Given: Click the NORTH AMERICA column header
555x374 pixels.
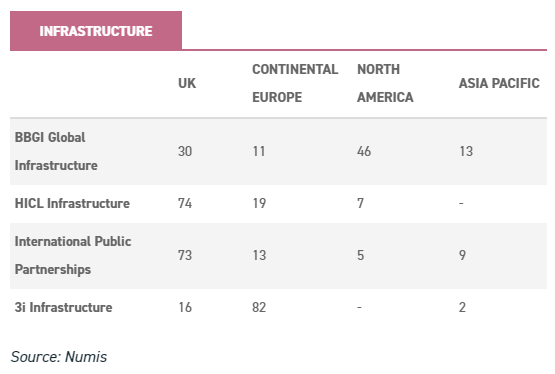Looking at the screenshot, I should coord(385,83).
